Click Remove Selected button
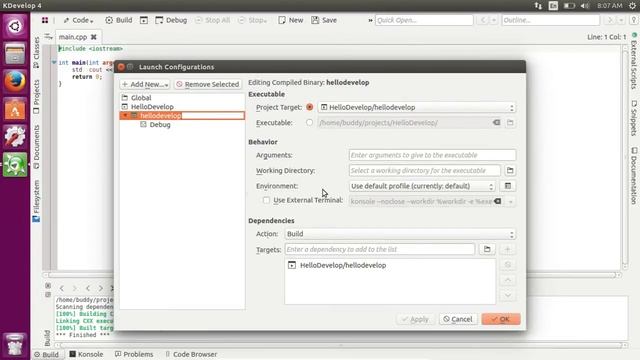This screenshot has height=360, width=640. pos(208,84)
